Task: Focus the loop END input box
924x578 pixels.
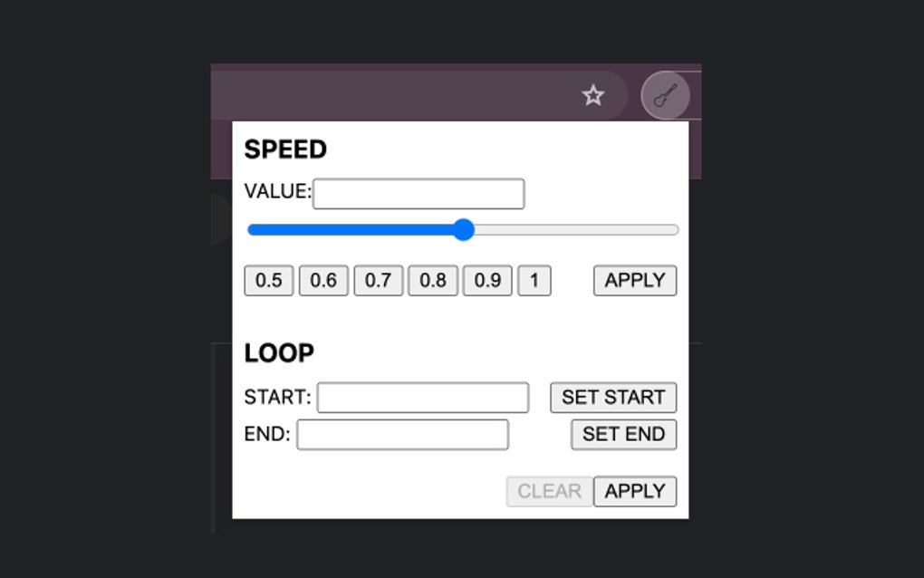Action: click(401, 435)
